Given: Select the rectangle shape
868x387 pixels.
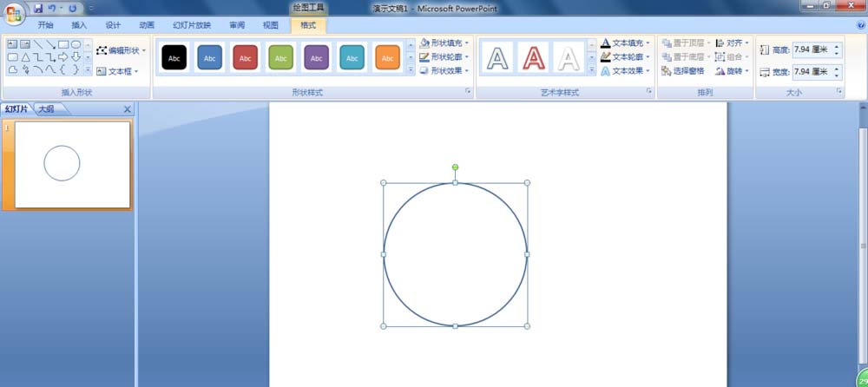Looking at the screenshot, I should click(x=63, y=44).
